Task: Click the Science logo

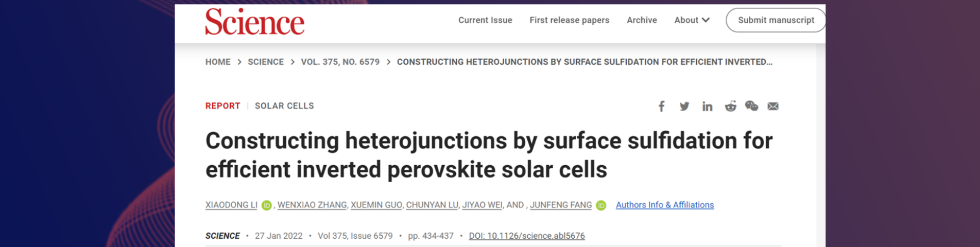Action: (x=254, y=22)
